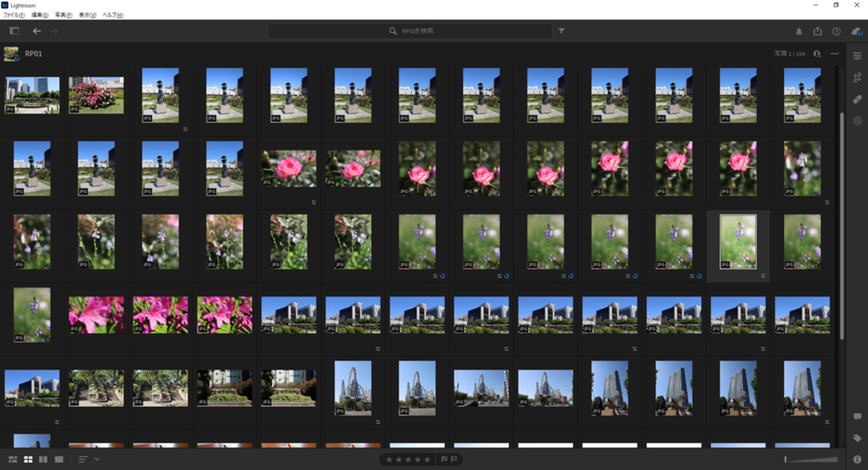Click the sort order icon
The height and width of the screenshot is (470, 868).
(x=83, y=459)
